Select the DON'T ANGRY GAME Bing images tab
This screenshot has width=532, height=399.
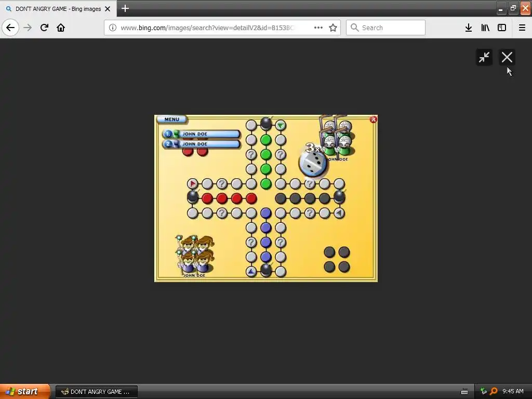pyautogui.click(x=58, y=8)
